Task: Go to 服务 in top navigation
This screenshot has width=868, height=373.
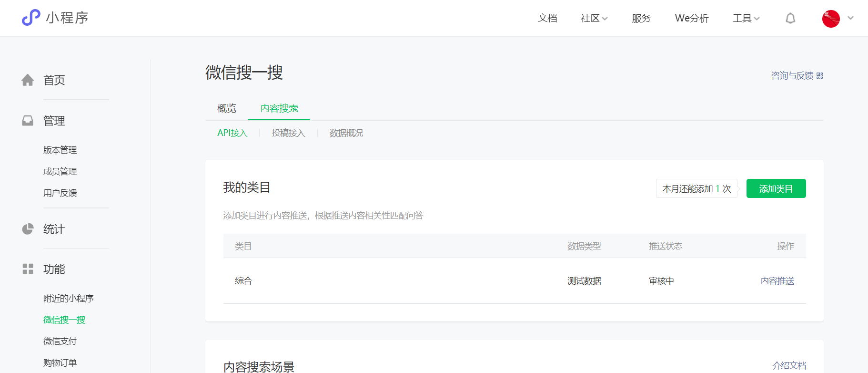Action: [x=641, y=18]
